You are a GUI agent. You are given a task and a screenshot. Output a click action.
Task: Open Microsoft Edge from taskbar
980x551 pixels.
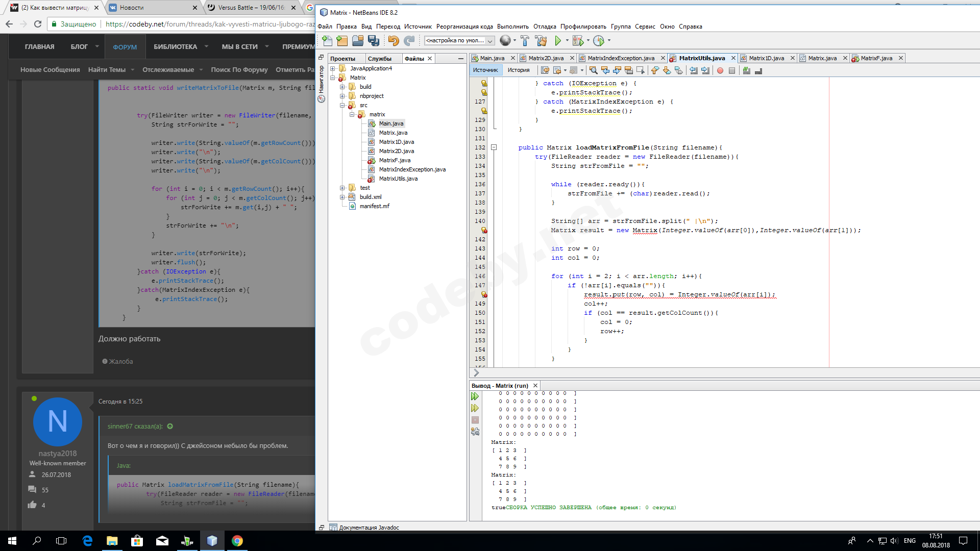tap(87, 541)
